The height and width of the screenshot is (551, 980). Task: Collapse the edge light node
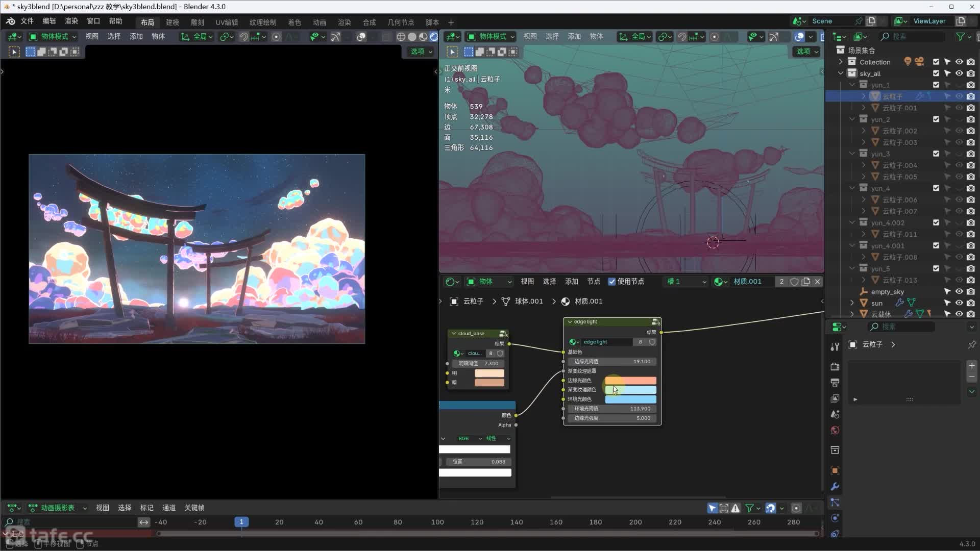click(570, 322)
